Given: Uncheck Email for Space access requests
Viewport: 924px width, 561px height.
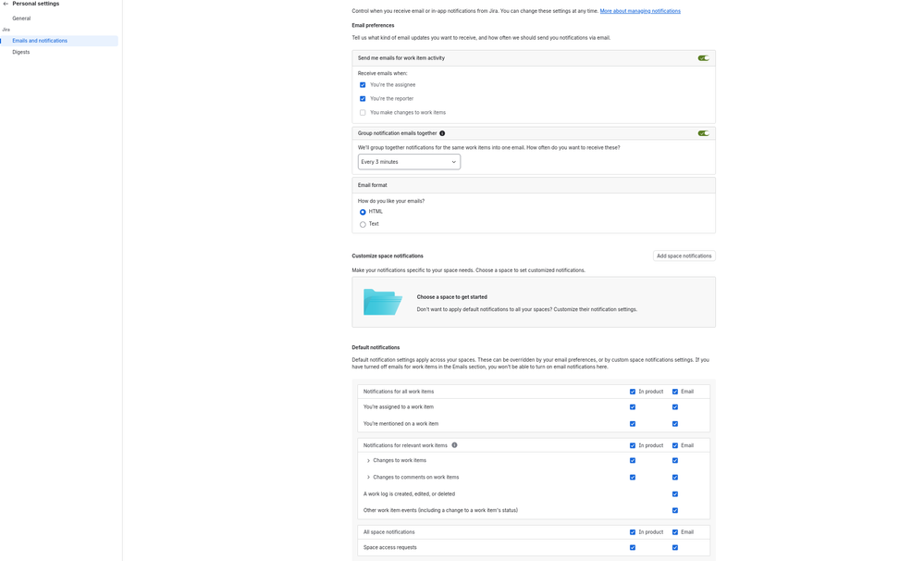Looking at the screenshot, I should pos(674,547).
